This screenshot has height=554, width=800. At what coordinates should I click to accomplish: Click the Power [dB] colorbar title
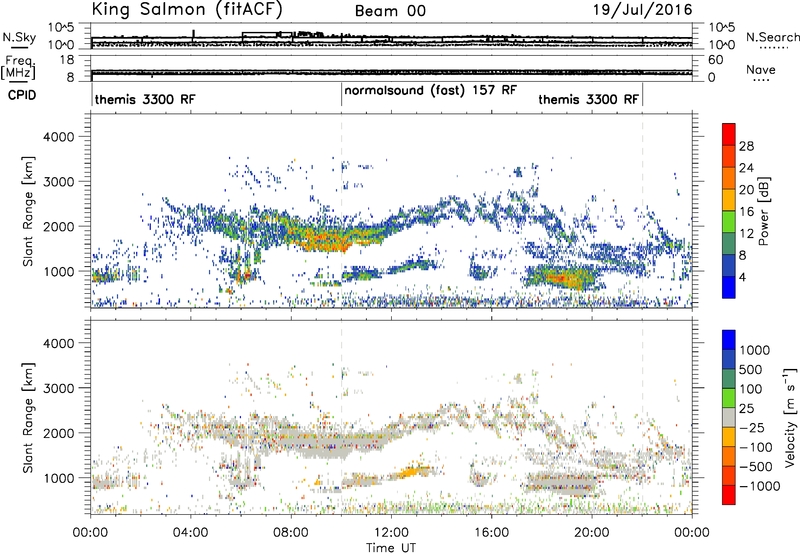point(763,211)
